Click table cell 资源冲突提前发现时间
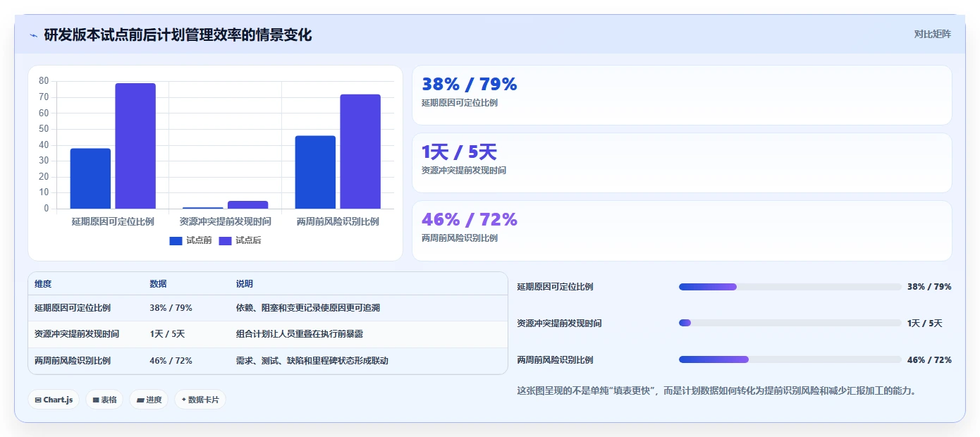The image size is (980, 437). 77,334
